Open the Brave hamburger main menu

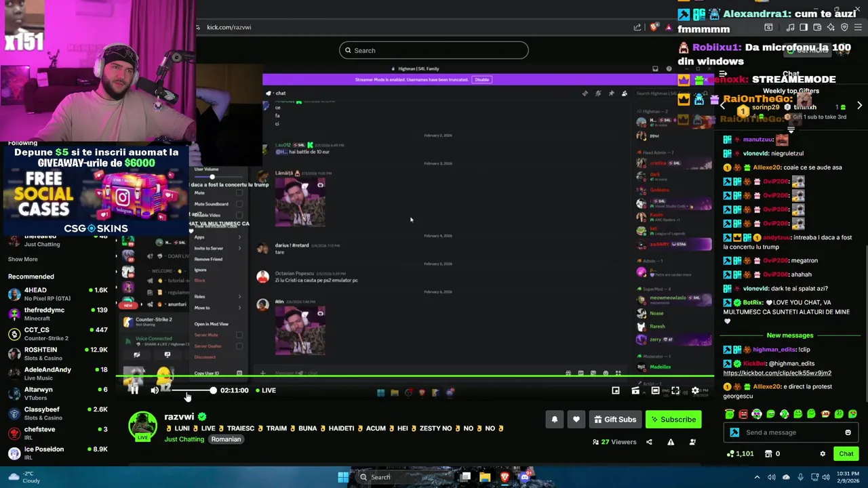coord(858,27)
